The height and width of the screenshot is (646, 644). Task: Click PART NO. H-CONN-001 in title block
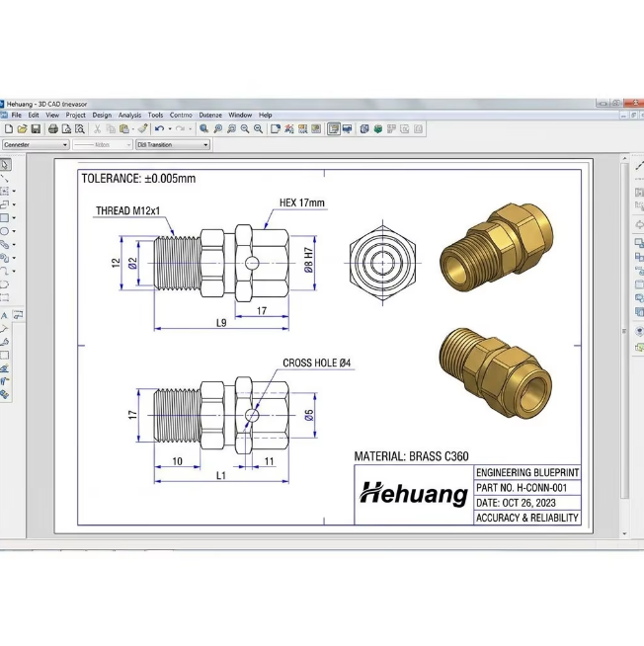pos(522,488)
